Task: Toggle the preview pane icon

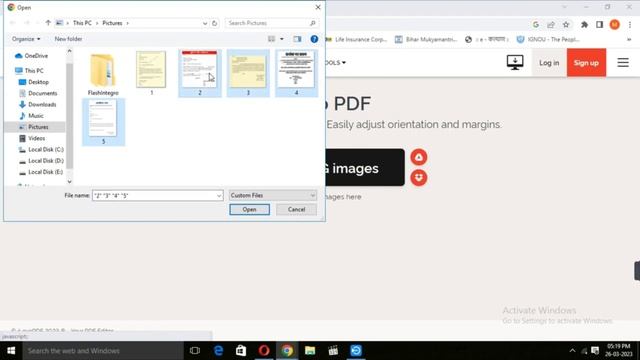Action: pyautogui.click(x=297, y=39)
